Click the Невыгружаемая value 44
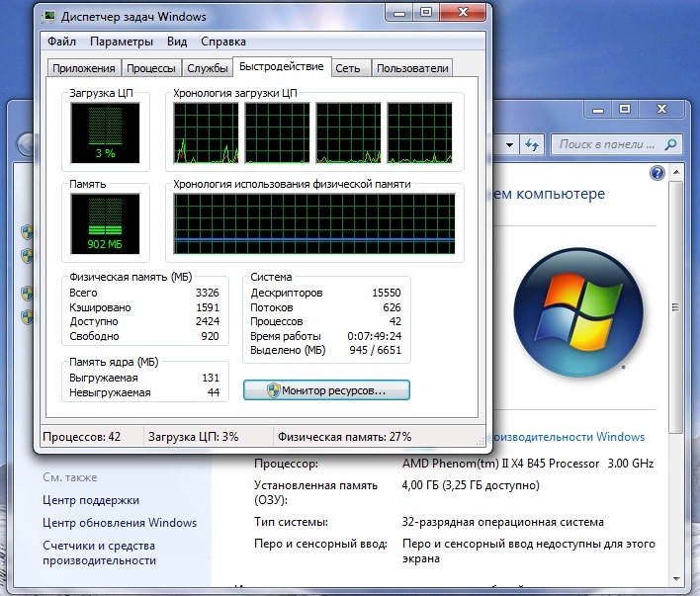Viewport: 700px width, 596px height. [214, 392]
